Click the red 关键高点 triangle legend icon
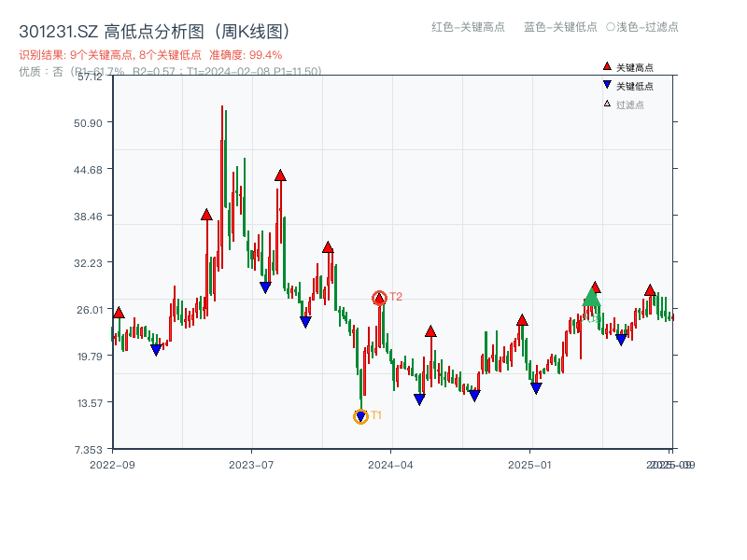The width and height of the screenshot is (747, 560). 605,66
